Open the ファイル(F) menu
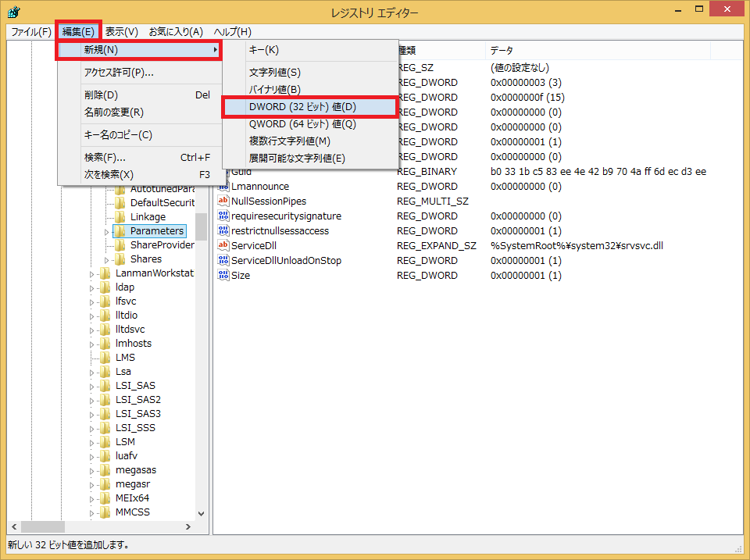 click(x=31, y=31)
